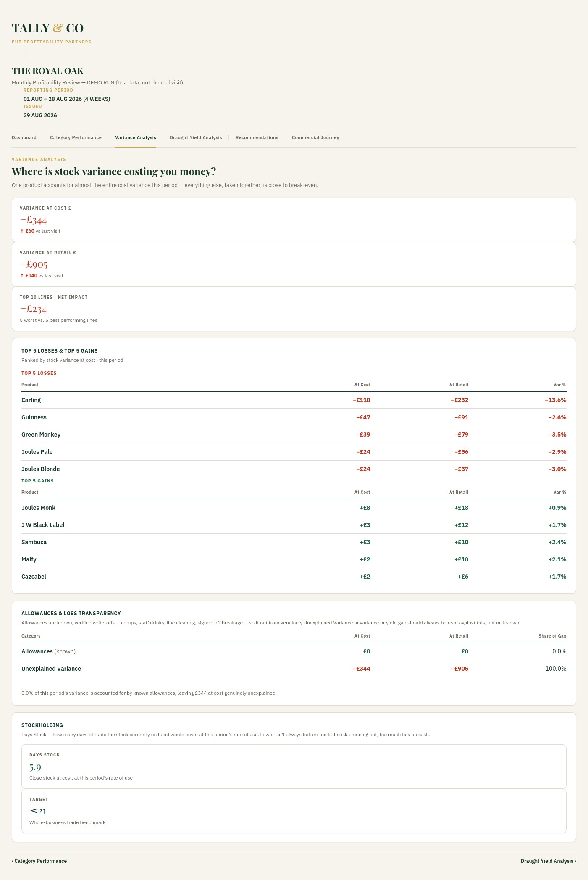Click Sambuca's +2.4% variance value
Viewport: 588px width, 880px height.
coord(557,542)
